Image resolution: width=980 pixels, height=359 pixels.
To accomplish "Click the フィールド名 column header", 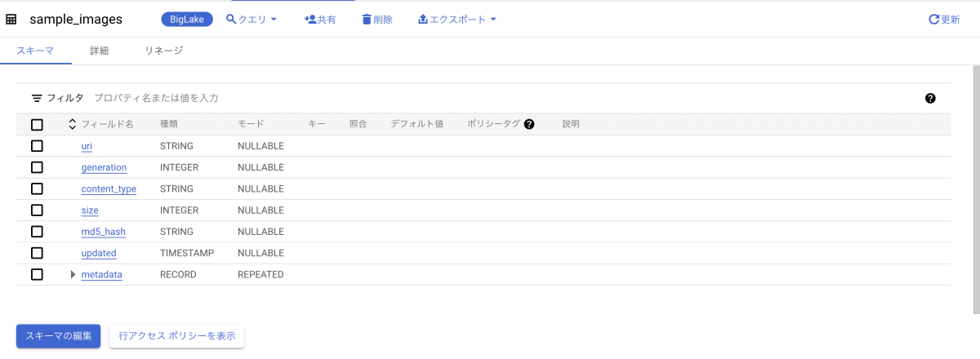I will tap(107, 124).
